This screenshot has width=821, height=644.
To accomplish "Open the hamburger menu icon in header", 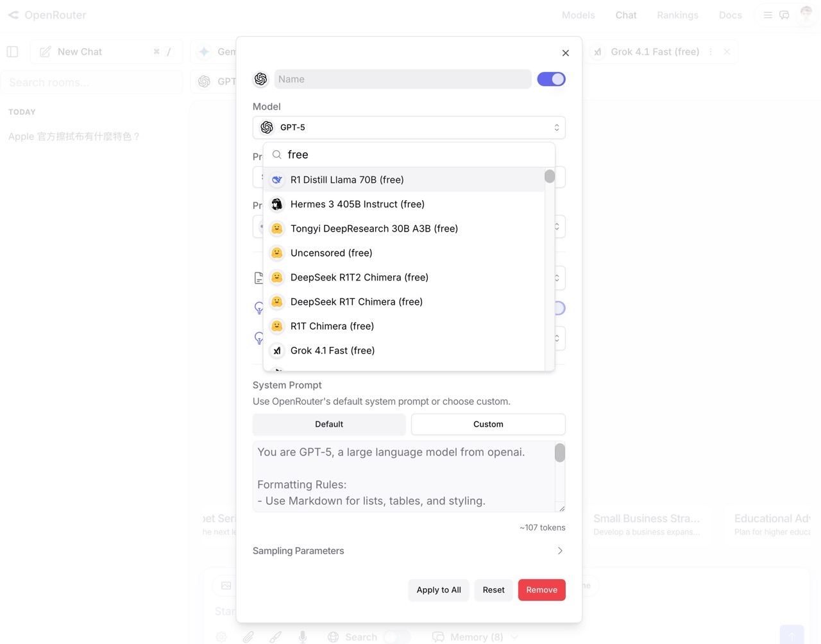I will (767, 15).
